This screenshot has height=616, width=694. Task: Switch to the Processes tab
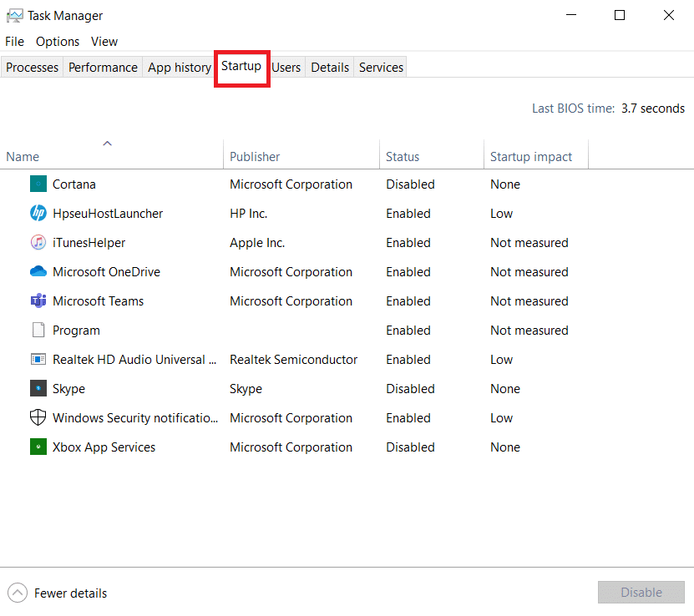click(x=32, y=68)
